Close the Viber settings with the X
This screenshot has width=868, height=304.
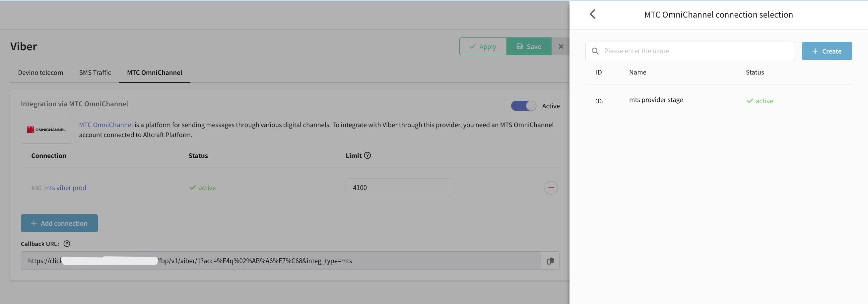tap(561, 47)
